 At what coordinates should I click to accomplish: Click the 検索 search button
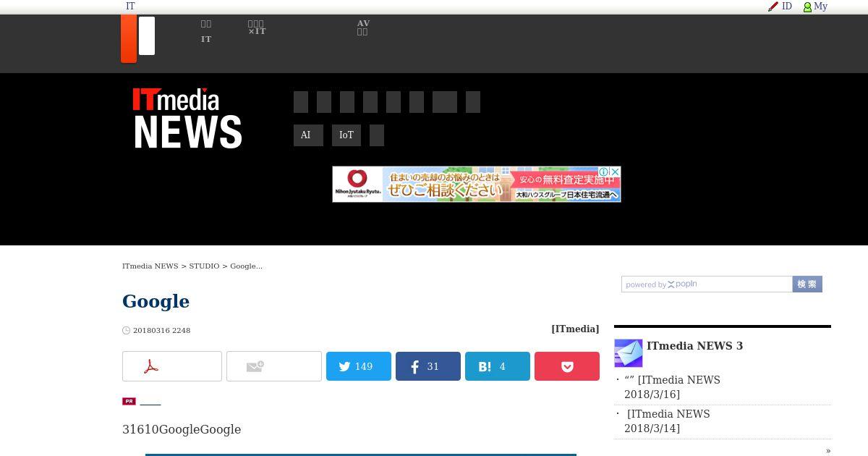coord(807,284)
